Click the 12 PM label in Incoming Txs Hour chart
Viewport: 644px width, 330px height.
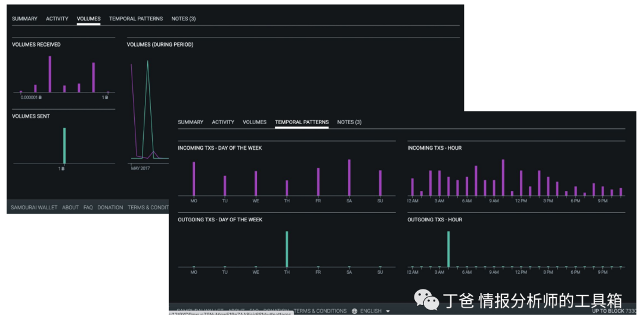click(521, 201)
